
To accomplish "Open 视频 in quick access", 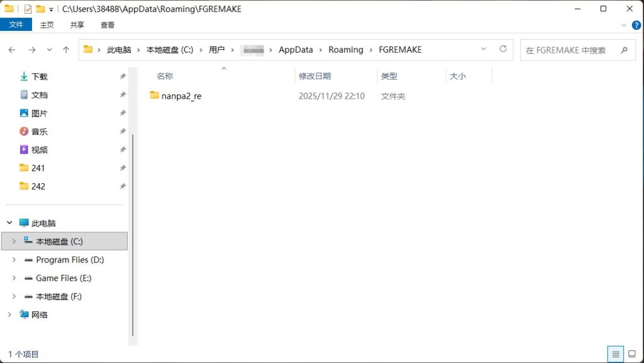I will (x=40, y=150).
